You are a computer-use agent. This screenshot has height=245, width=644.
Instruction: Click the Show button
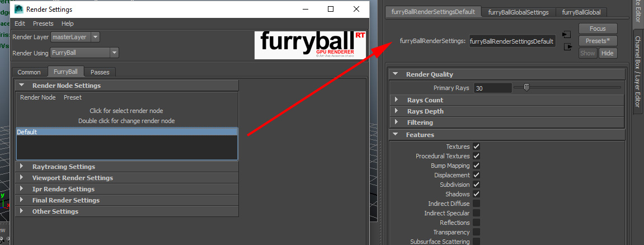(587, 53)
